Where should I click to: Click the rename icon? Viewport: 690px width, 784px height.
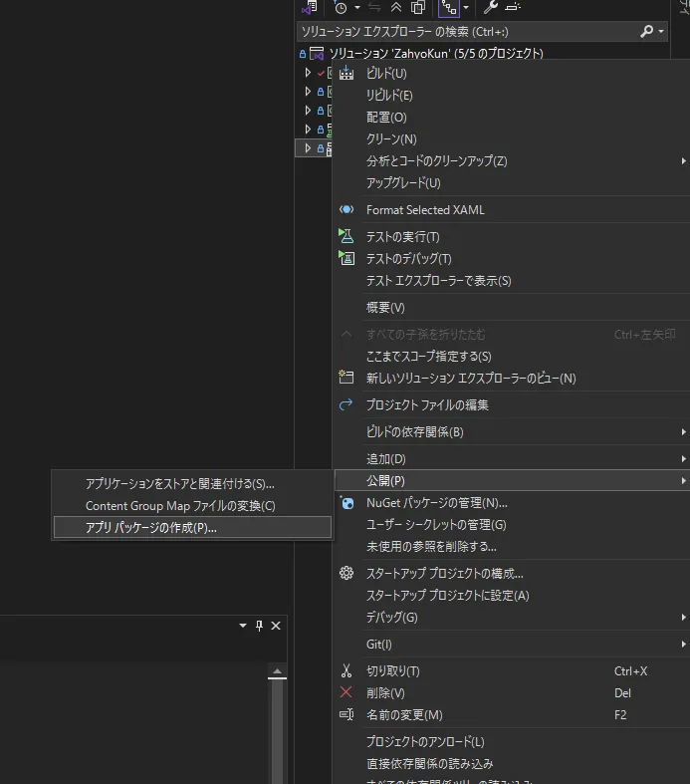pyautogui.click(x=346, y=714)
